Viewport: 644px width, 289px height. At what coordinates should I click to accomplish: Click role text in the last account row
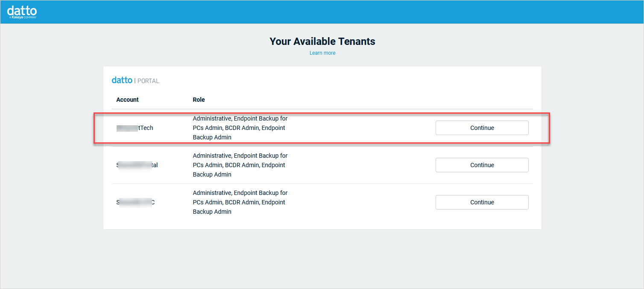[x=240, y=202]
